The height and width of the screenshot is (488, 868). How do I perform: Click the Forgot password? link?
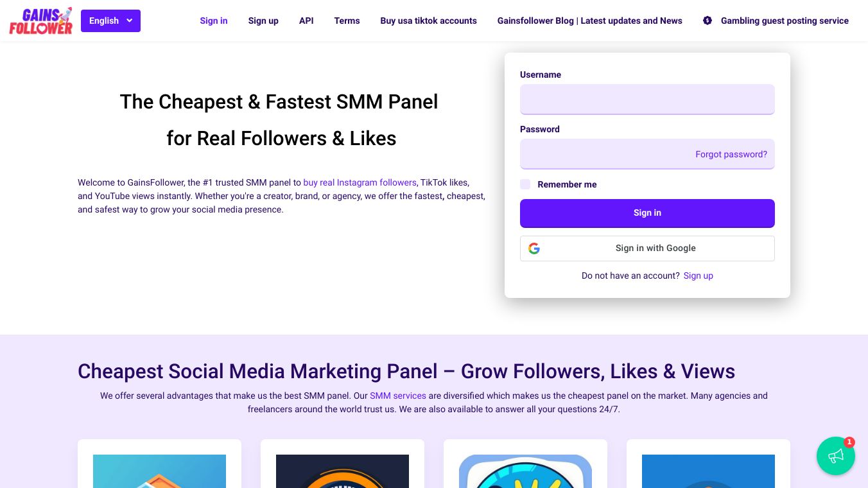(x=731, y=154)
